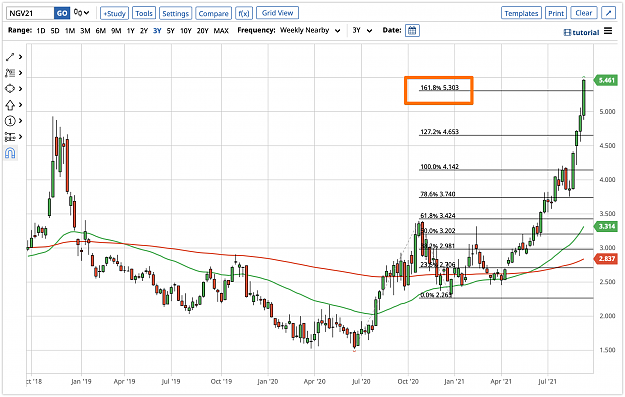Expand the arrow marker submenu arrow

pyautogui.click(x=20, y=105)
